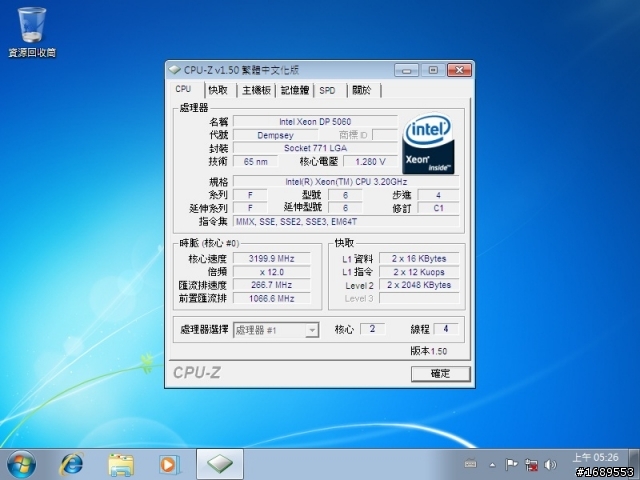Click the Show desktop strip
Screen dimensions: 640x480
coord(634,464)
